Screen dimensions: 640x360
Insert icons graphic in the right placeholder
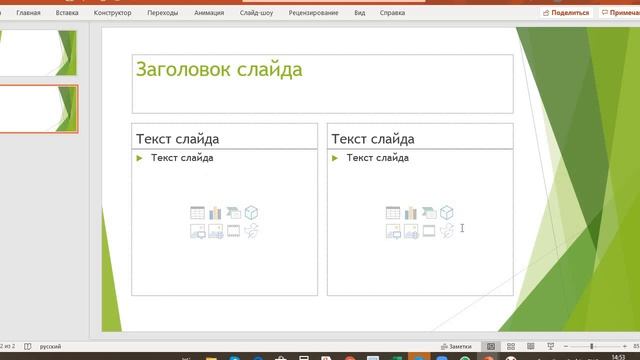point(447,231)
